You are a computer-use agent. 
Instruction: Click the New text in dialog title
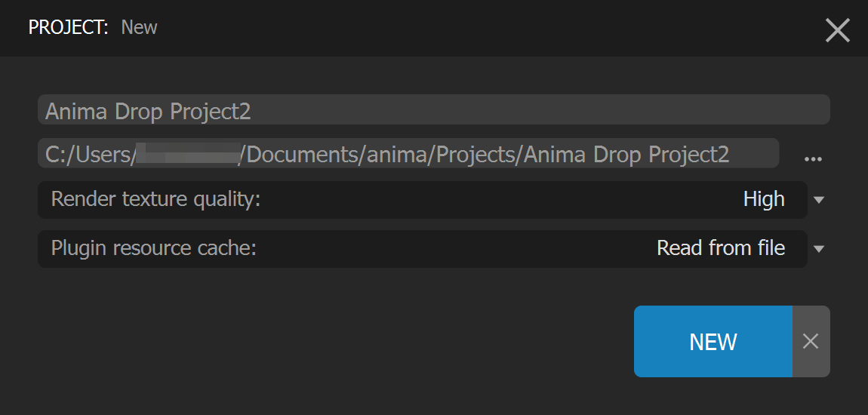pyautogui.click(x=139, y=28)
